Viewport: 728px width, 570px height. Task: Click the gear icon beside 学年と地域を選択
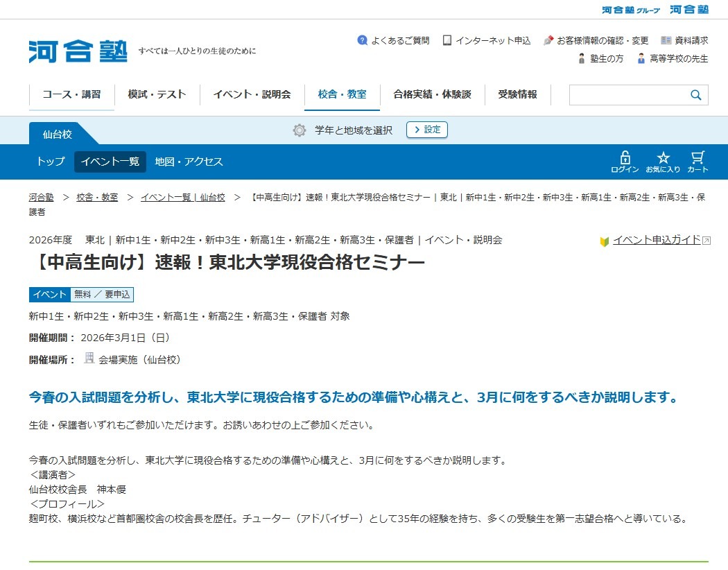[299, 130]
